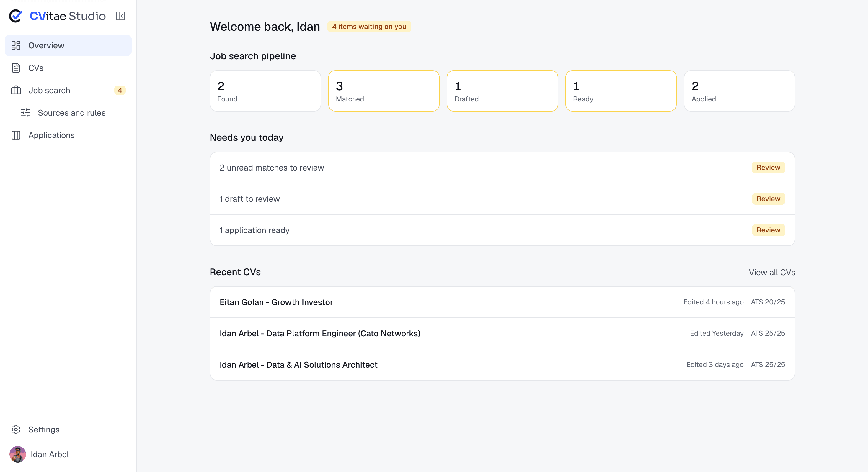Click the CVitae Studio brand name
The image size is (868, 472).
68,16
